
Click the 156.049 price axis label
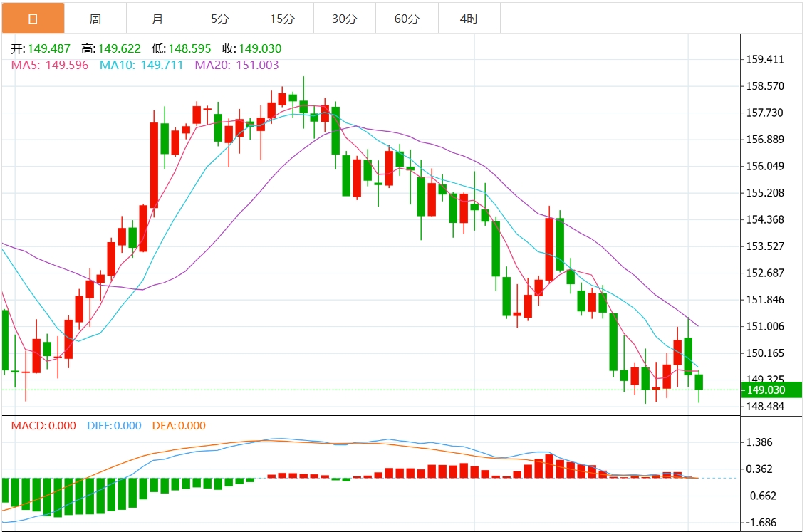pyautogui.click(x=765, y=166)
